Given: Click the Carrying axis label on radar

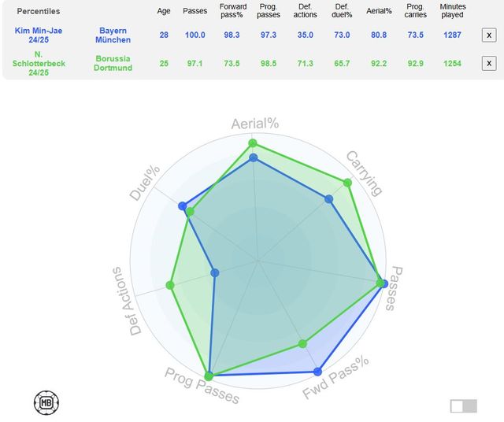Looking at the screenshot, I should click(x=364, y=172).
